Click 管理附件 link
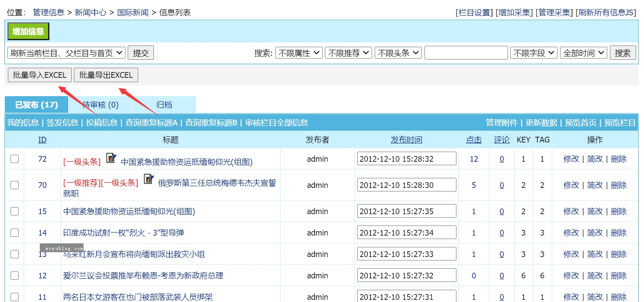Screen dimensions: 644x302 click(502, 123)
